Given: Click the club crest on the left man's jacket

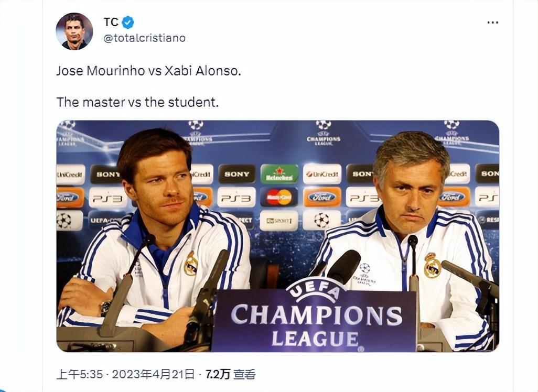Looking at the screenshot, I should point(191,264).
